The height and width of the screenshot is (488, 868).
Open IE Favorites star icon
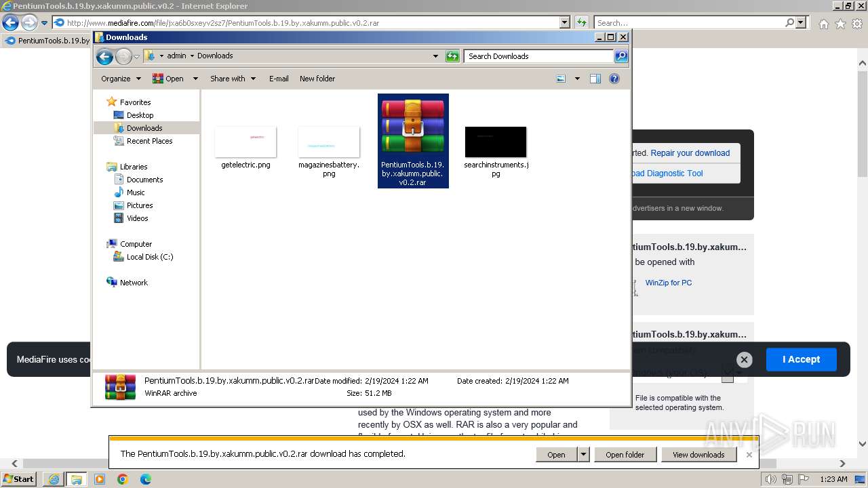[840, 24]
